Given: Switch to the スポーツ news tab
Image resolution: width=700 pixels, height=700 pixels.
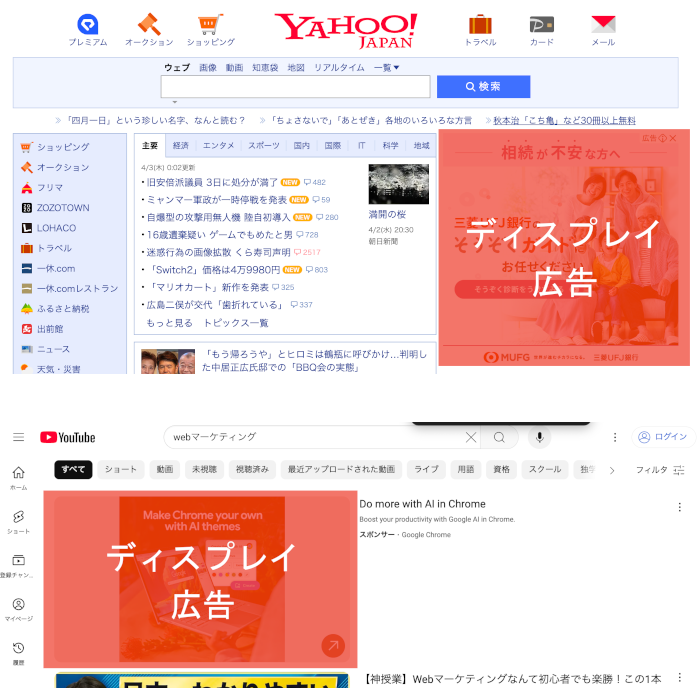Looking at the screenshot, I should tap(264, 146).
